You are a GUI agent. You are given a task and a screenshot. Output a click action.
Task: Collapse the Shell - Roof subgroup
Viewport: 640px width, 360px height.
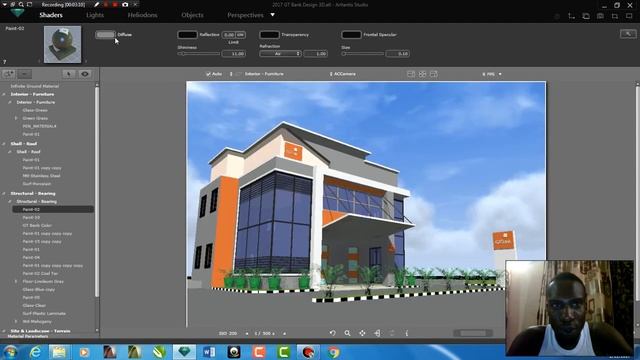[10, 152]
